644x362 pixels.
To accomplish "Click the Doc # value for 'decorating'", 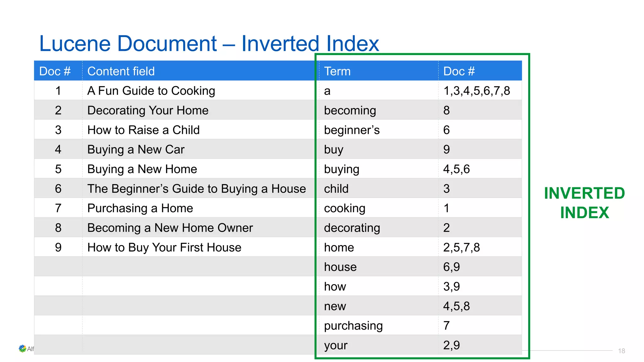I will pos(447,228).
